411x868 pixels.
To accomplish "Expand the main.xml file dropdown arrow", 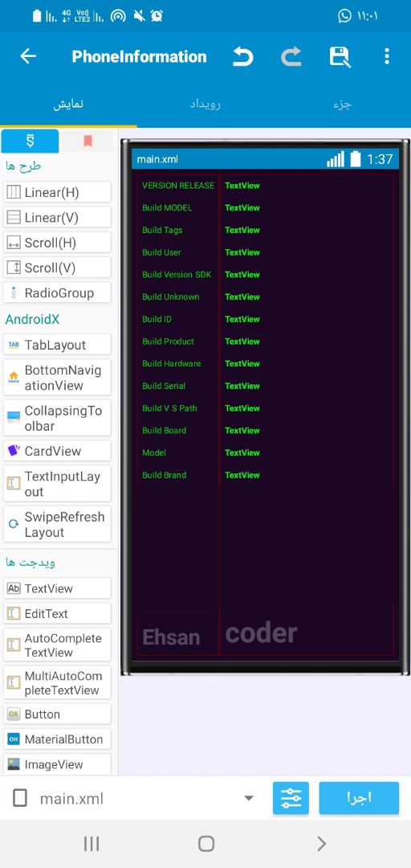I will 249,798.
